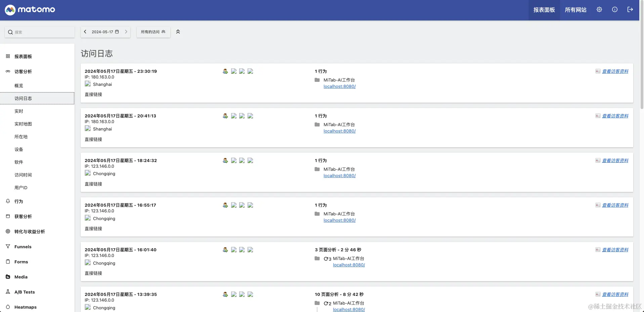The image size is (644, 312).
Task: Open 查看访客资料 for the 18:24:32 visit
Action: point(615,160)
